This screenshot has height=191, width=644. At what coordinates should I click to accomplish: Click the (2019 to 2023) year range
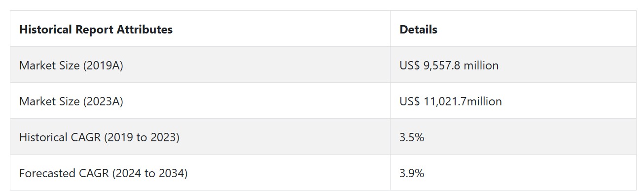click(142, 137)
